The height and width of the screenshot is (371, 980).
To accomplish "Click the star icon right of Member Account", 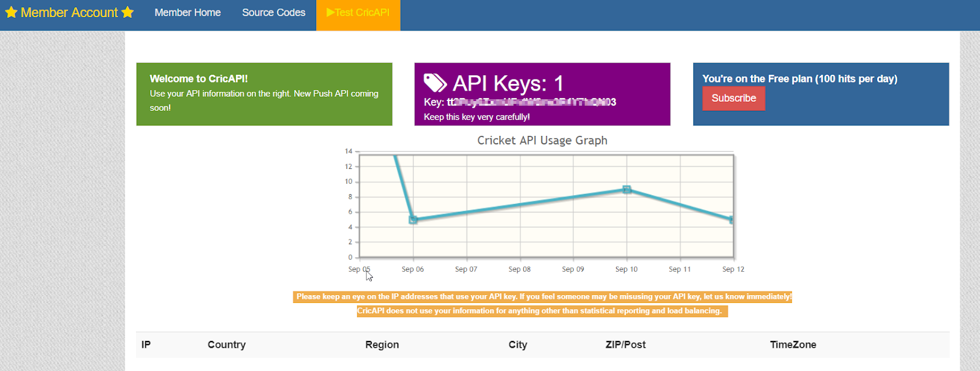I will coord(127,12).
